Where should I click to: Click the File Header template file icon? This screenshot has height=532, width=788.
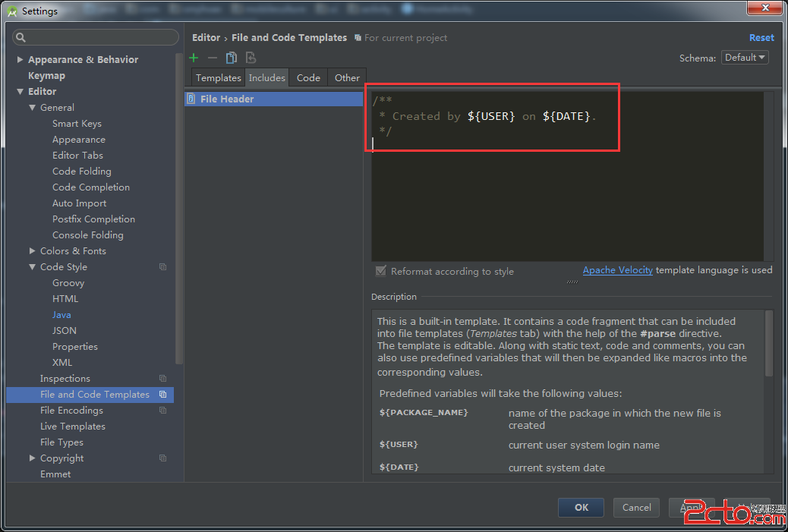(x=191, y=99)
